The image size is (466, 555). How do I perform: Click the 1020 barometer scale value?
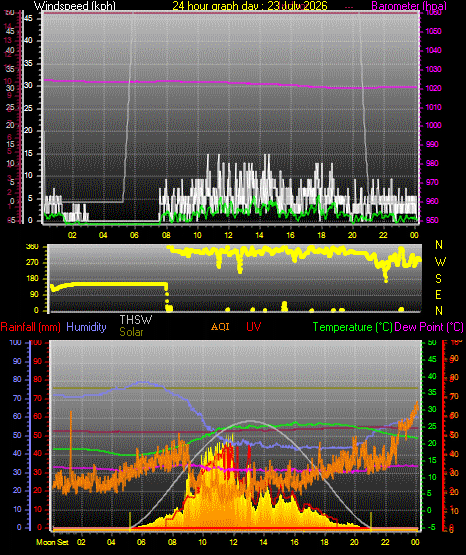click(x=433, y=88)
